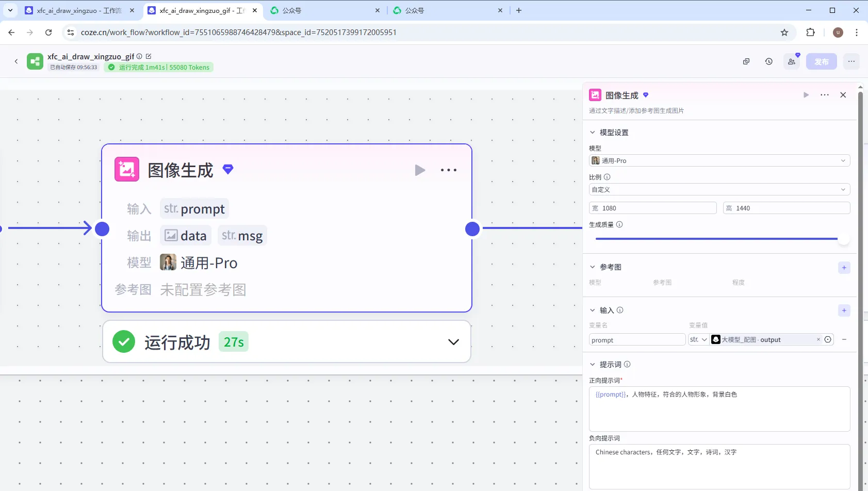
Task: Open the browser extensions puzzle icon
Action: (x=811, y=32)
